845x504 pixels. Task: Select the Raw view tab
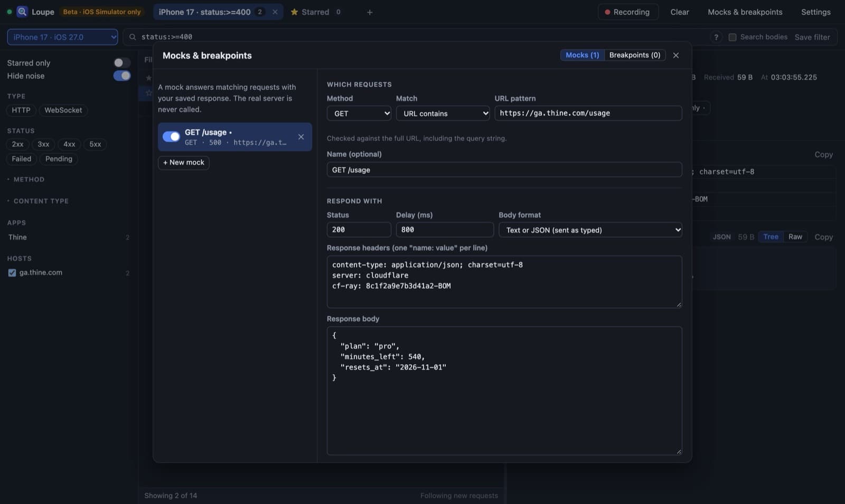pyautogui.click(x=795, y=237)
